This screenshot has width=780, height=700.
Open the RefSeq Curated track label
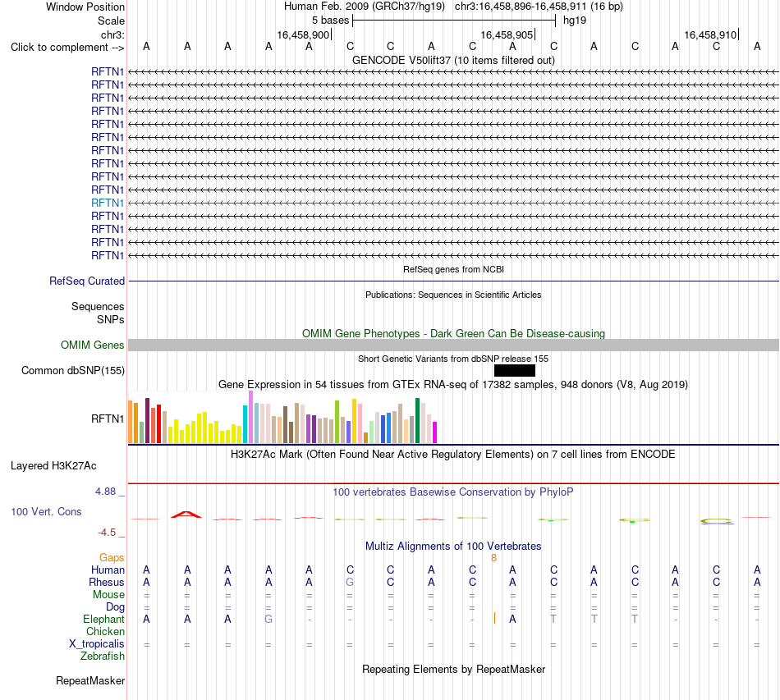pos(87,281)
